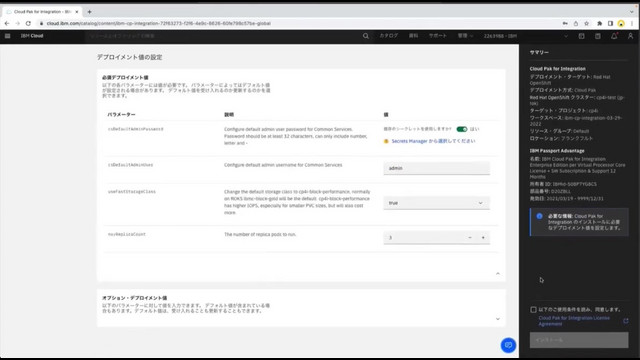Bookmark this page with the star icon

pos(587,23)
